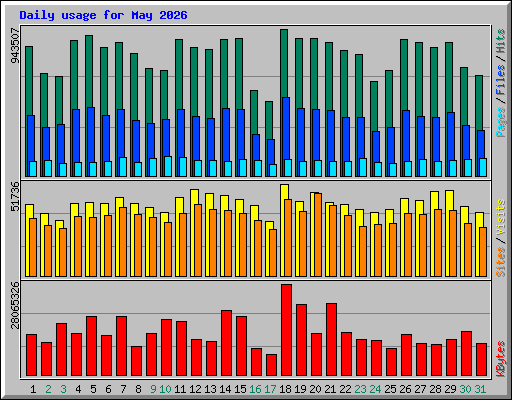Click day 21 on the x-axis
The width and height of the screenshot is (512, 400).
(x=330, y=389)
